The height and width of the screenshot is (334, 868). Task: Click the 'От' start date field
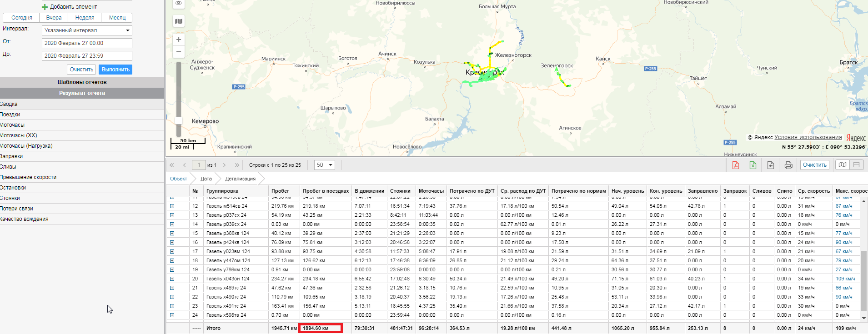click(87, 43)
